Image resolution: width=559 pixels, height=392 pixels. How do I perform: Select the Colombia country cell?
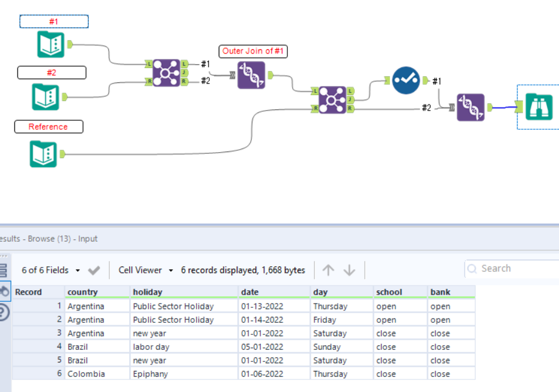[x=97, y=374]
